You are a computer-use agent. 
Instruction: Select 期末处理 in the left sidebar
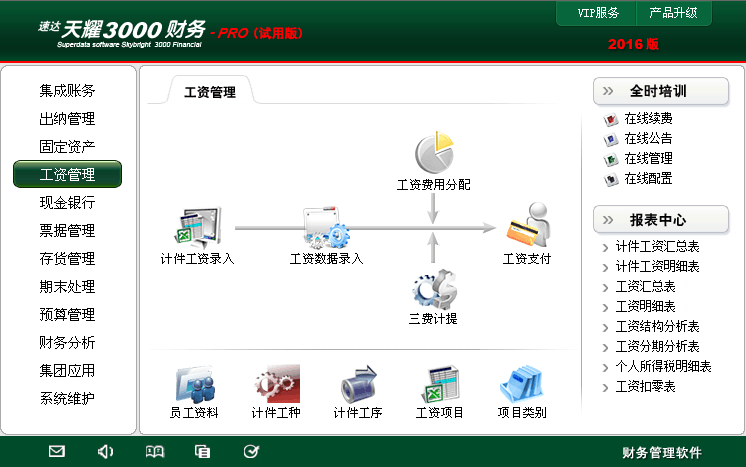[x=67, y=287]
